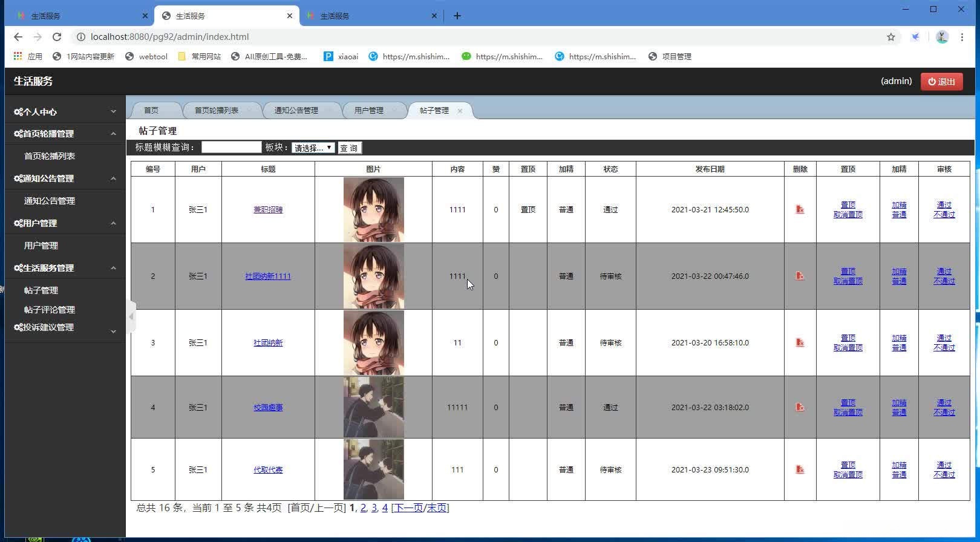Image resolution: width=980 pixels, height=542 pixels.
Task: Collapse the 首页轮播管理 section
Action: click(x=65, y=134)
